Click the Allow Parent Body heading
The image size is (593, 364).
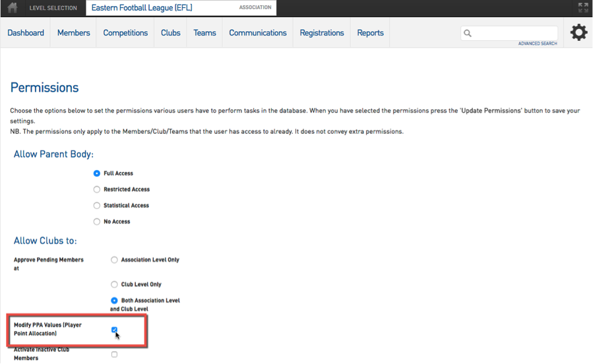pos(53,154)
